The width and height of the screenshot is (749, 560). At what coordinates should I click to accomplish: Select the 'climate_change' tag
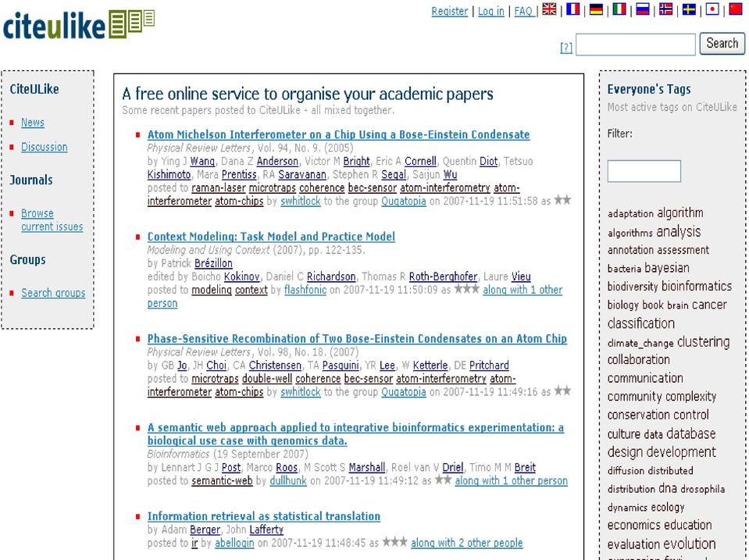coord(640,343)
